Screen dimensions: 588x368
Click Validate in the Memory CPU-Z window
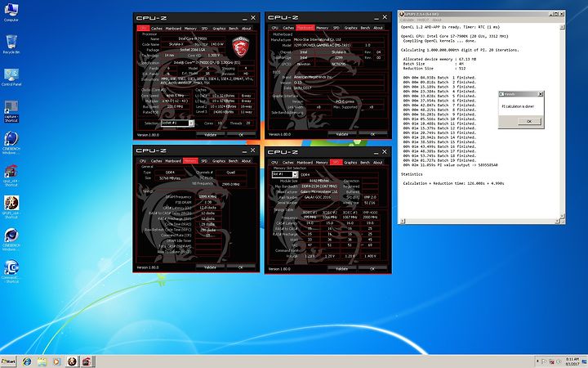[x=210, y=267]
